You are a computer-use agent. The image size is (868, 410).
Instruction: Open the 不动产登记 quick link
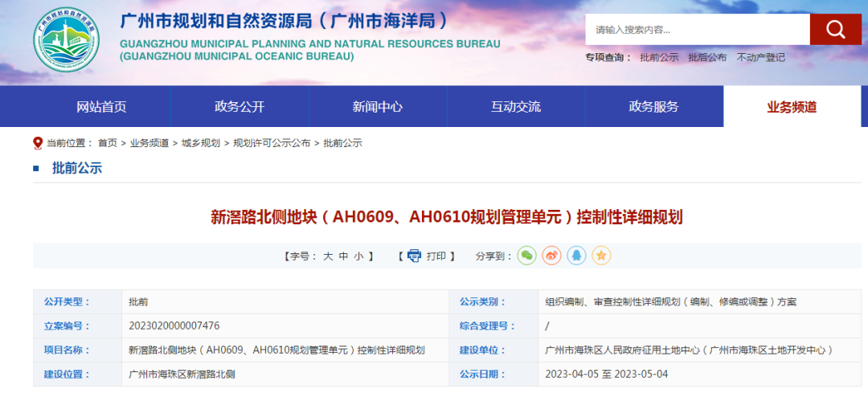760,58
